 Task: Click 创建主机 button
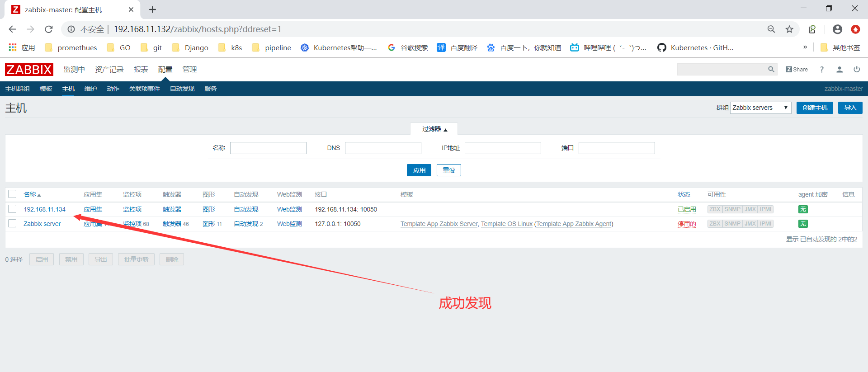click(x=815, y=108)
